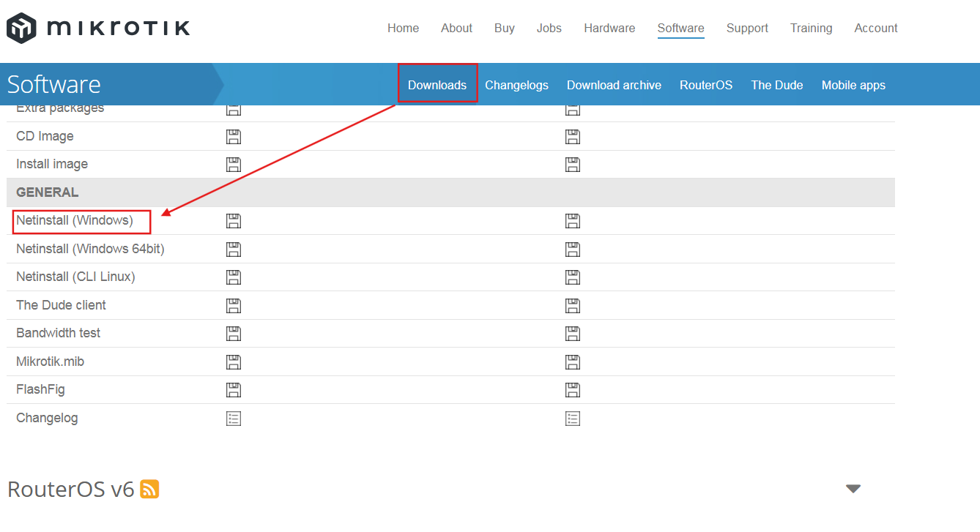Click left-column download icon for CD Image
Viewport: 980px width, 532px height.
pos(234,137)
